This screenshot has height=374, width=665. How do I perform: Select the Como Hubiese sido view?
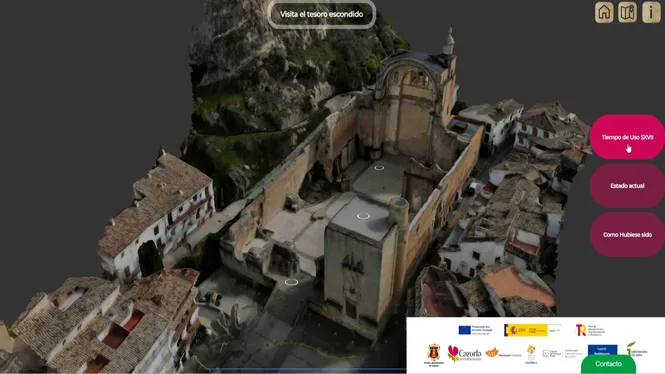pyautogui.click(x=627, y=234)
